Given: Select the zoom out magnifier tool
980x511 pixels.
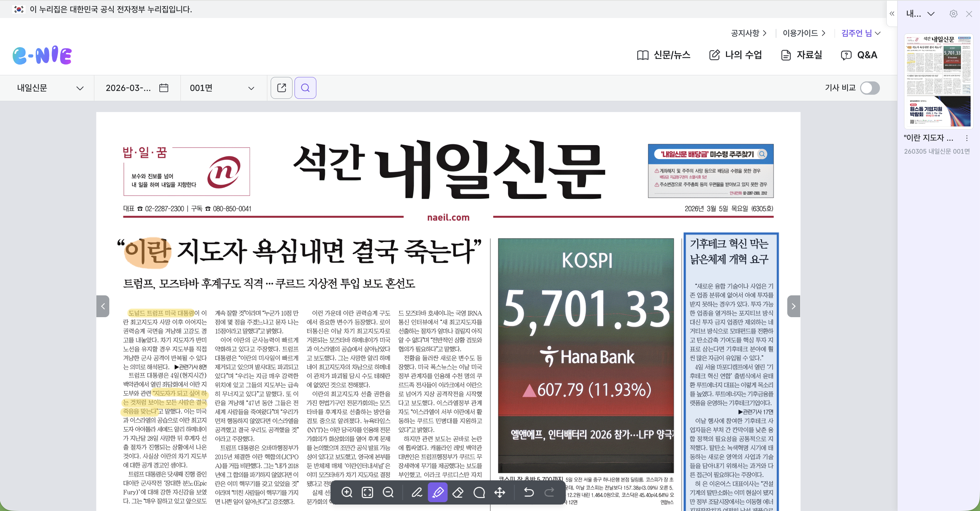Looking at the screenshot, I should click(x=388, y=492).
